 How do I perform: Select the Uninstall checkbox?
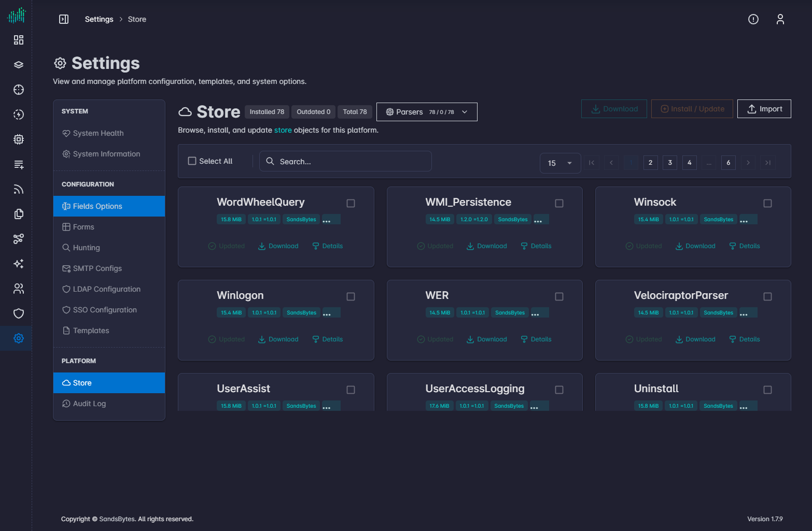coord(767,390)
